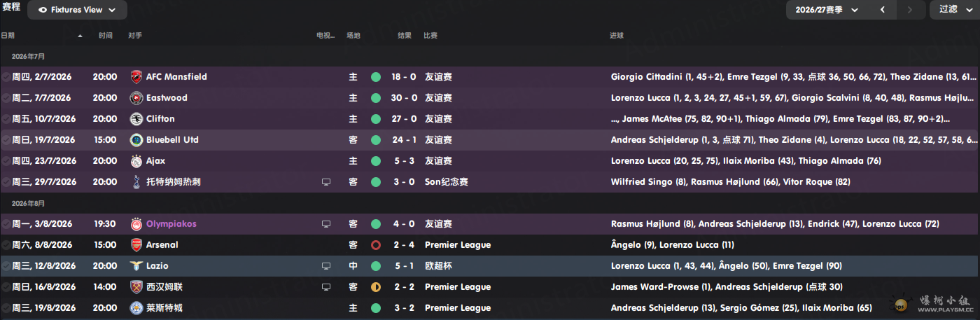Click the Ajax club crest icon

(136, 161)
